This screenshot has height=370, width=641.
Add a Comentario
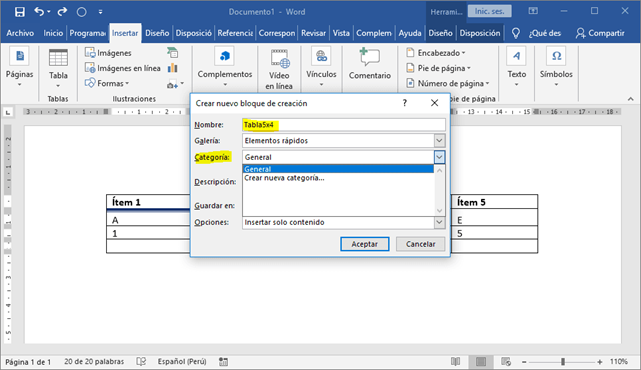(x=370, y=64)
